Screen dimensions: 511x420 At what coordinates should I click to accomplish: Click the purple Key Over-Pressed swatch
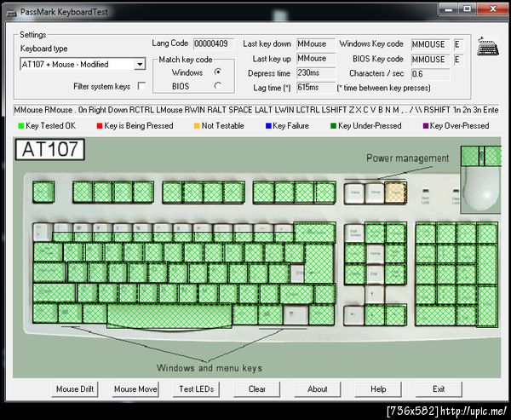[425, 126]
